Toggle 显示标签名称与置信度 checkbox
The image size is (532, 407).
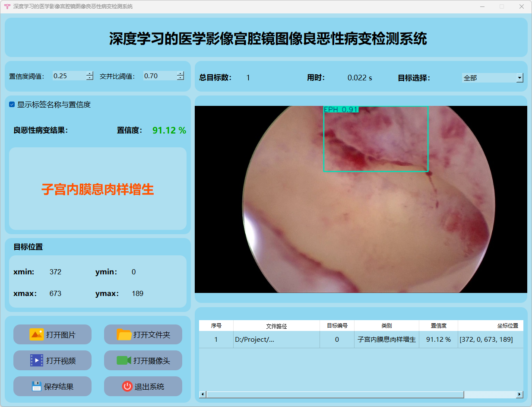[x=12, y=105]
